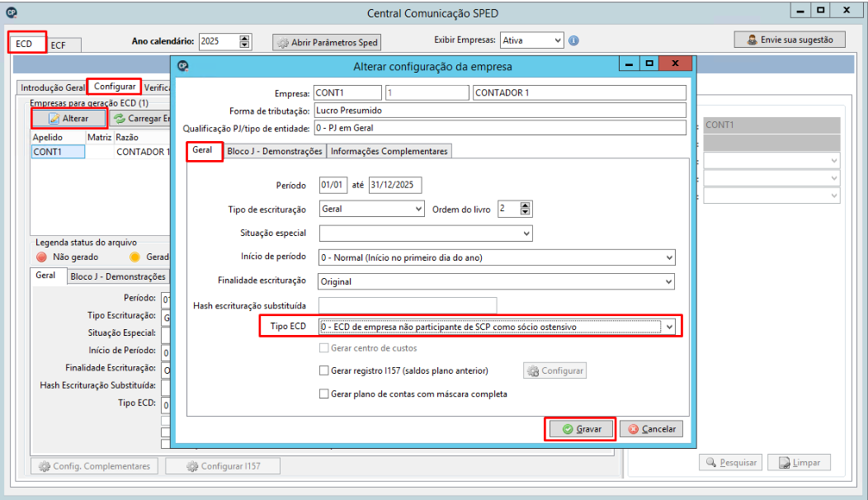
Task: Click the blue info icon beside Exibir Empresas
Action: pyautogui.click(x=573, y=40)
